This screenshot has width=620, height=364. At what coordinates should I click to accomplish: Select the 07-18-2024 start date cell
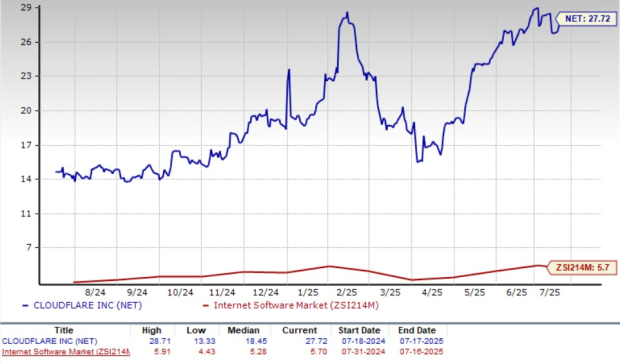point(363,341)
